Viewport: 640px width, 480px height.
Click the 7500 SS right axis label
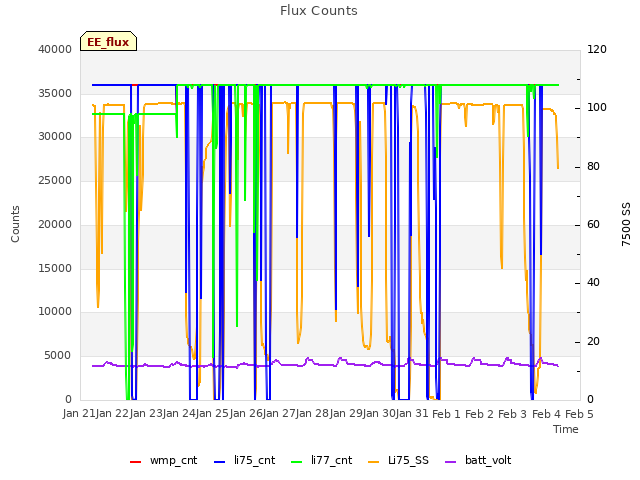tap(626, 224)
